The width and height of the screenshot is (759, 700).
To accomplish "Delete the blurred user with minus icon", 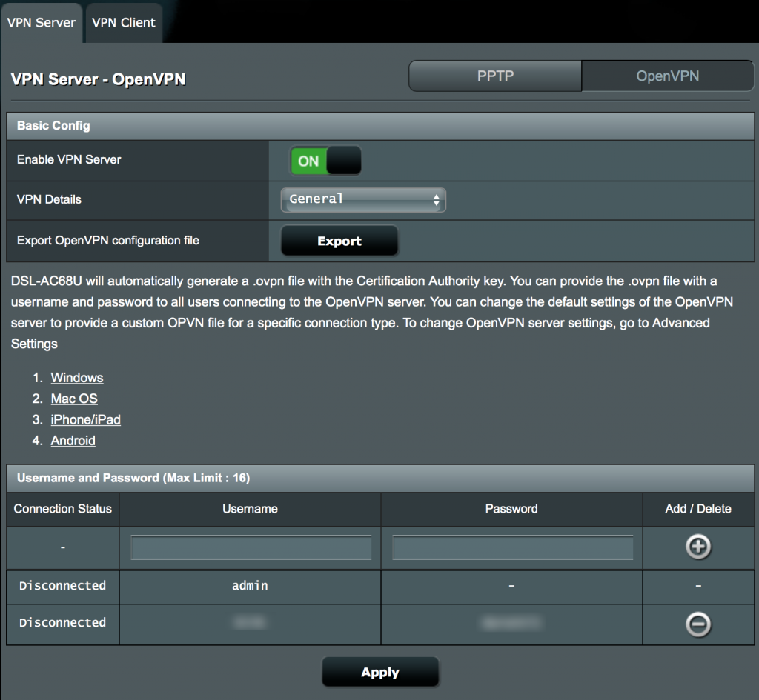I will tap(698, 624).
